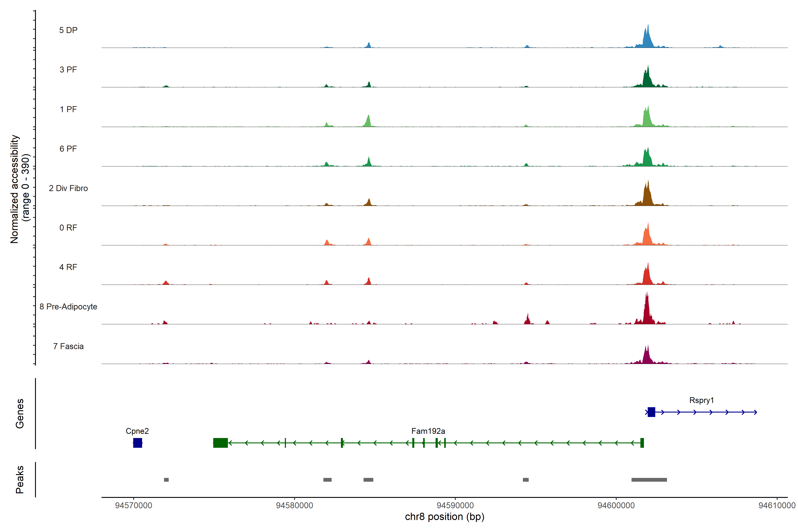Viewport: 798px width, 532px height.
Task: Click the rightmost Fam192a green exon bar
Action: point(642,443)
